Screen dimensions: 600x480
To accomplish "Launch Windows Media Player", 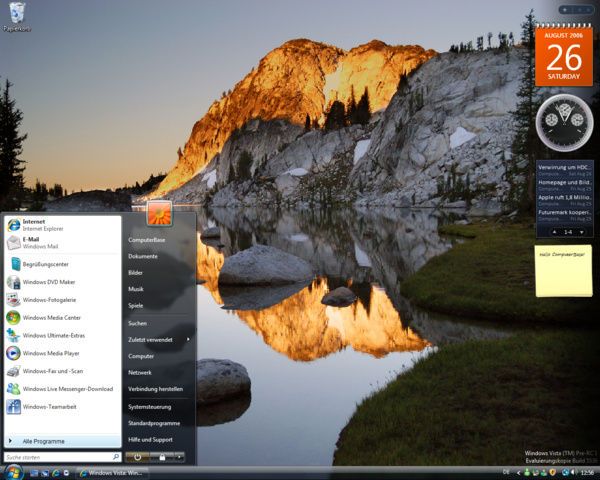I will click(x=50, y=353).
